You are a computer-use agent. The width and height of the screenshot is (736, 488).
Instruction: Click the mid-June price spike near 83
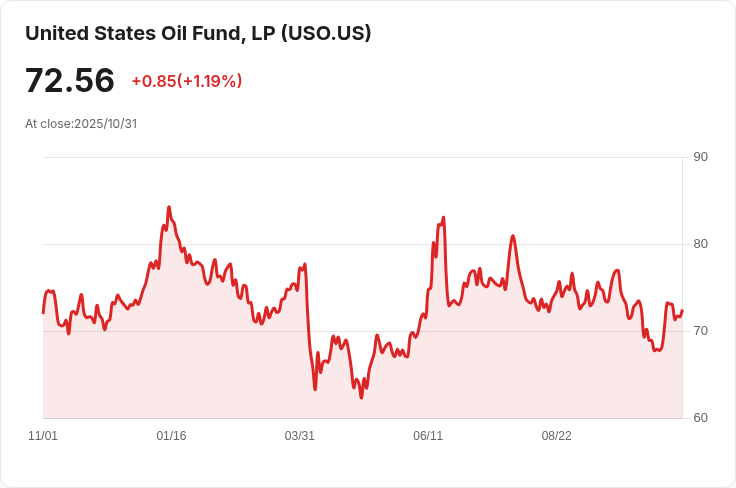click(443, 217)
